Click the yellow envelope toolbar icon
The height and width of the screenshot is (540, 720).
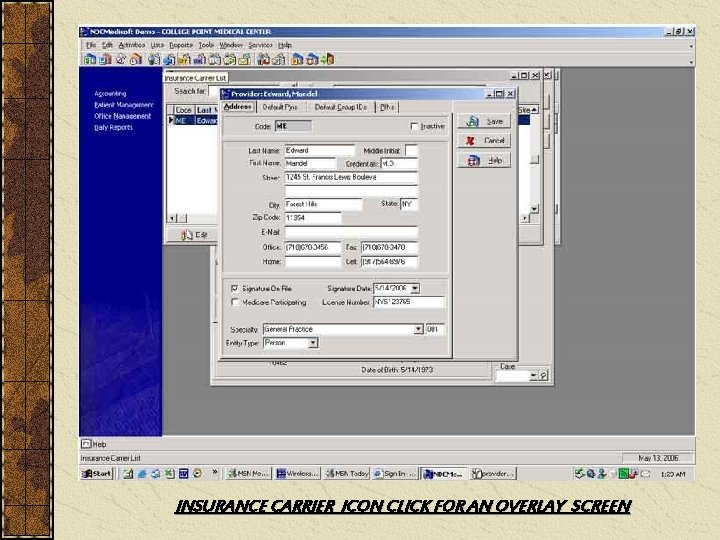[x=244, y=59]
